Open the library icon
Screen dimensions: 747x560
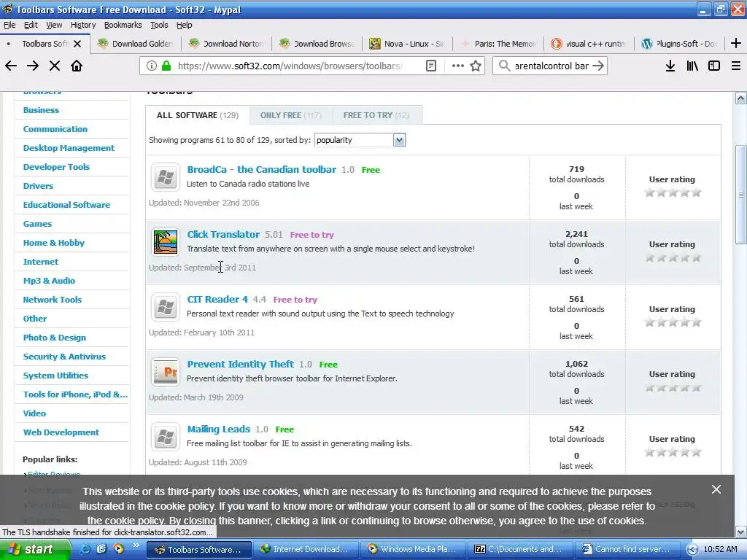(x=692, y=66)
